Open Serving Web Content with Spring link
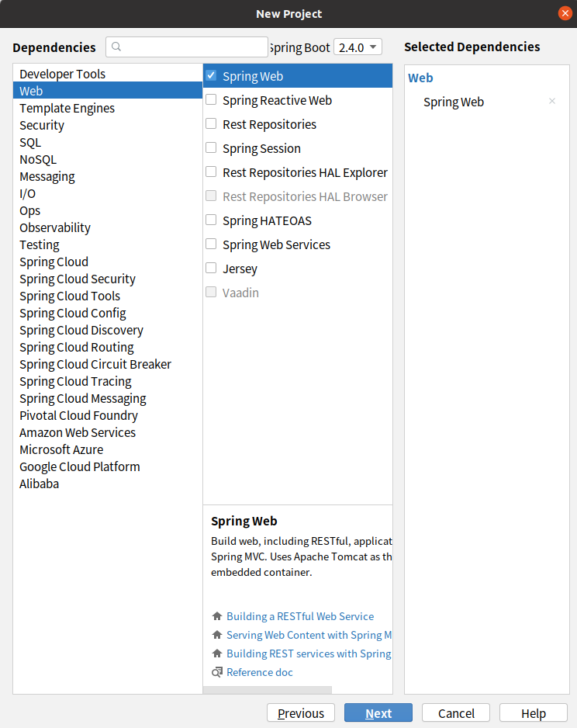This screenshot has width=577, height=728. tap(309, 635)
